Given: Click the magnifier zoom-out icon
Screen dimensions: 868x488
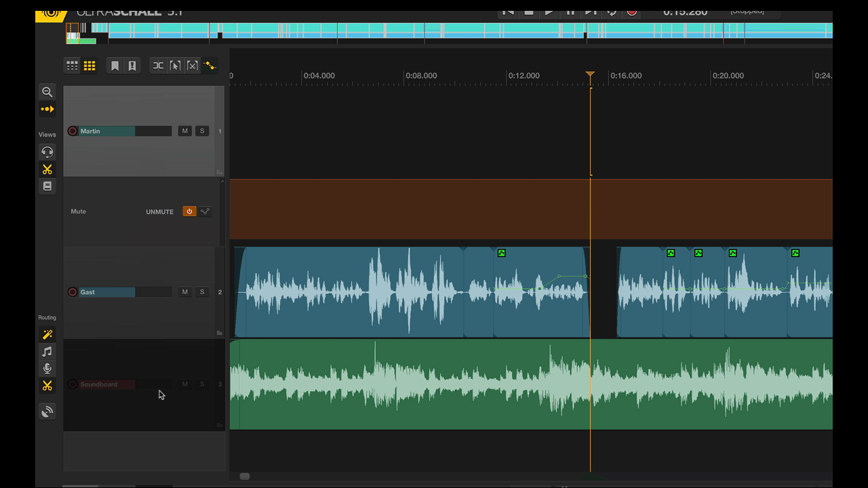Looking at the screenshot, I should click(47, 91).
